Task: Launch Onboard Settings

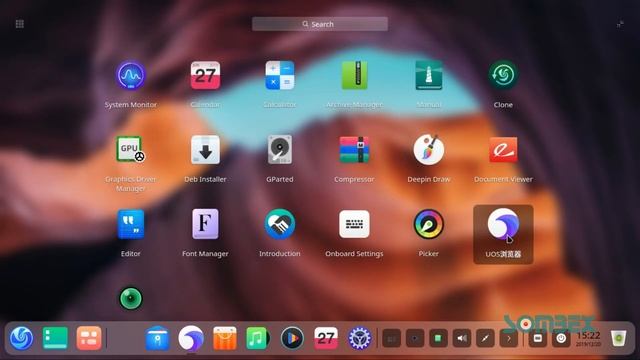Action: [x=354, y=224]
